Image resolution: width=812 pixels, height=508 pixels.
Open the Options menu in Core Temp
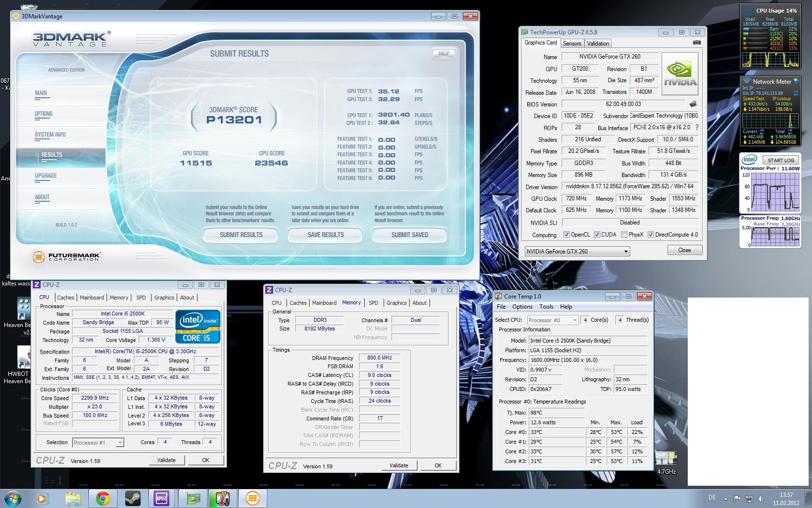522,307
